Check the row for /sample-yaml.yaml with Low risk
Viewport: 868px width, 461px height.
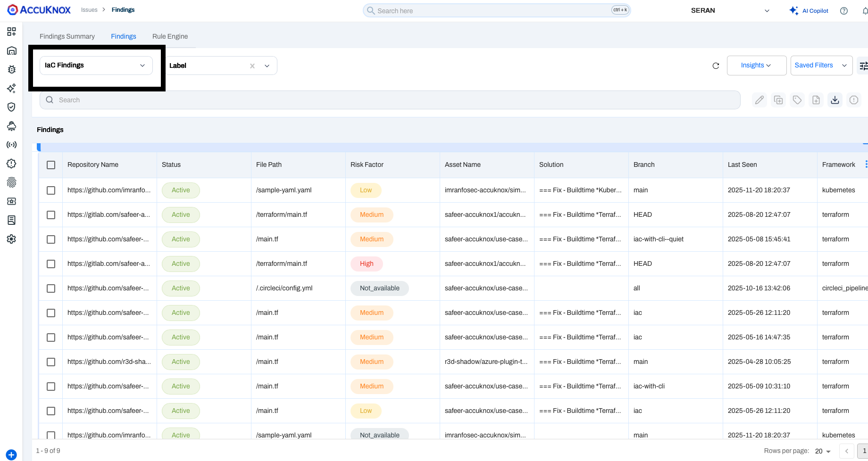[x=51, y=190]
